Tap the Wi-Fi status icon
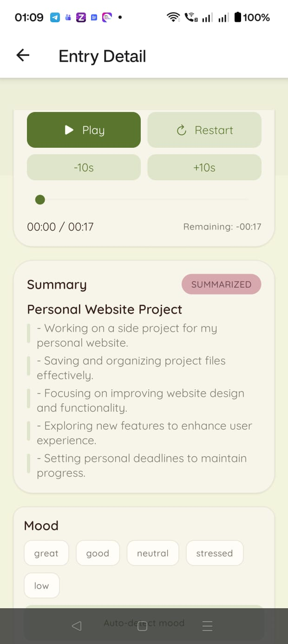 click(x=173, y=18)
